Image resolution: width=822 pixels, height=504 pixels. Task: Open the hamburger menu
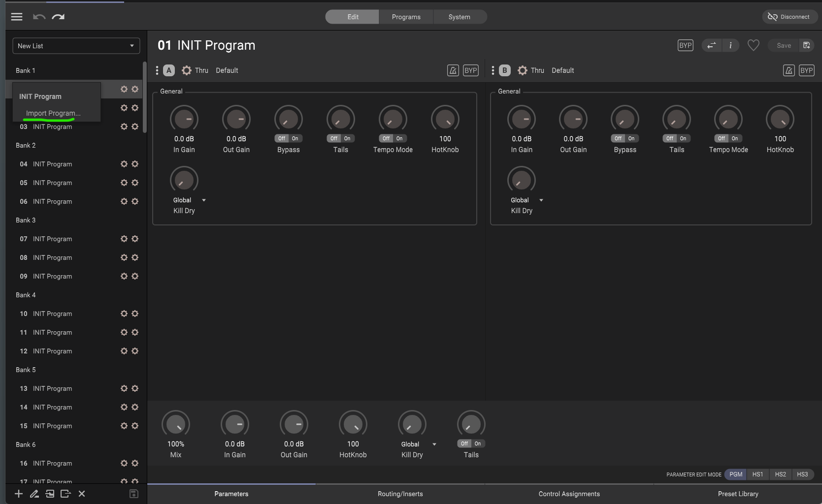point(17,17)
